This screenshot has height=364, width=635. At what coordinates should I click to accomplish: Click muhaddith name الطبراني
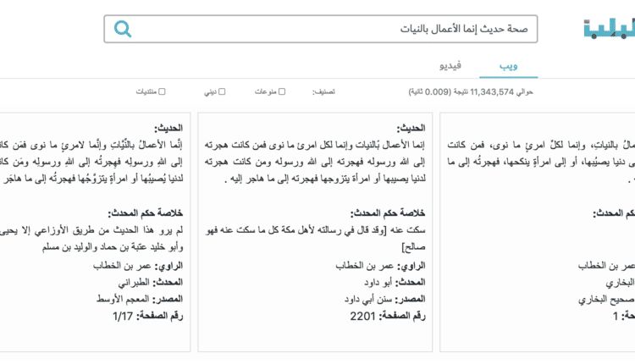point(134,282)
